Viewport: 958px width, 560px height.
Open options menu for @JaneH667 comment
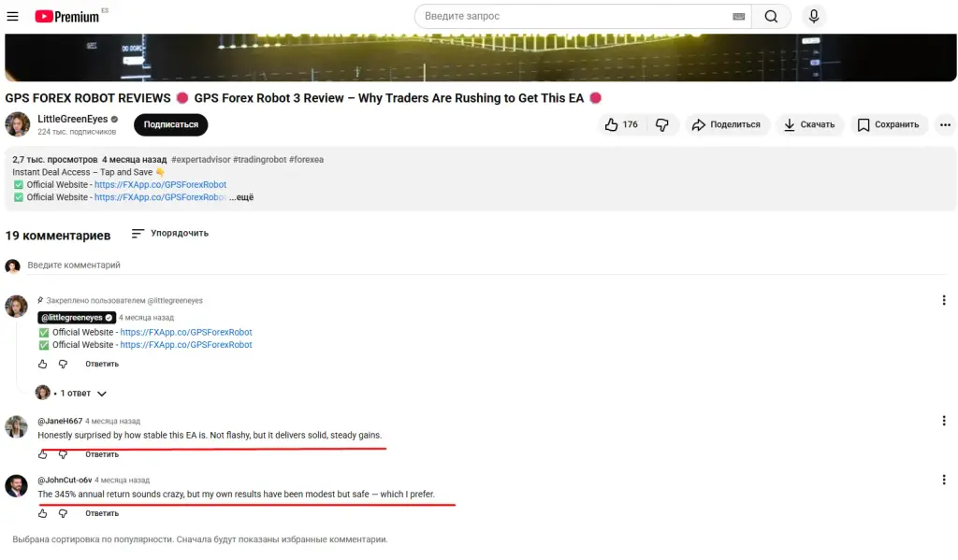tap(944, 420)
